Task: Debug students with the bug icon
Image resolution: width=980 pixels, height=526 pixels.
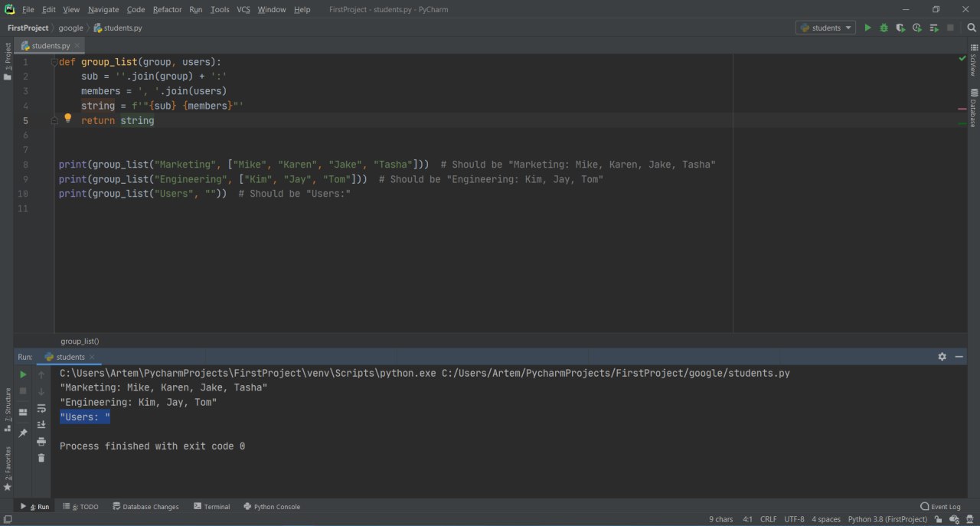Action: click(884, 28)
